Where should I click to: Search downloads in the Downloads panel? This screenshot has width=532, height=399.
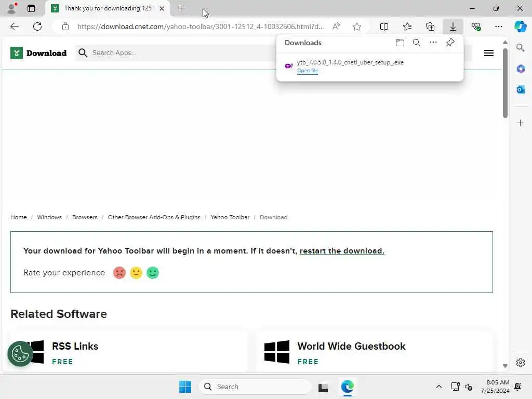[416, 43]
